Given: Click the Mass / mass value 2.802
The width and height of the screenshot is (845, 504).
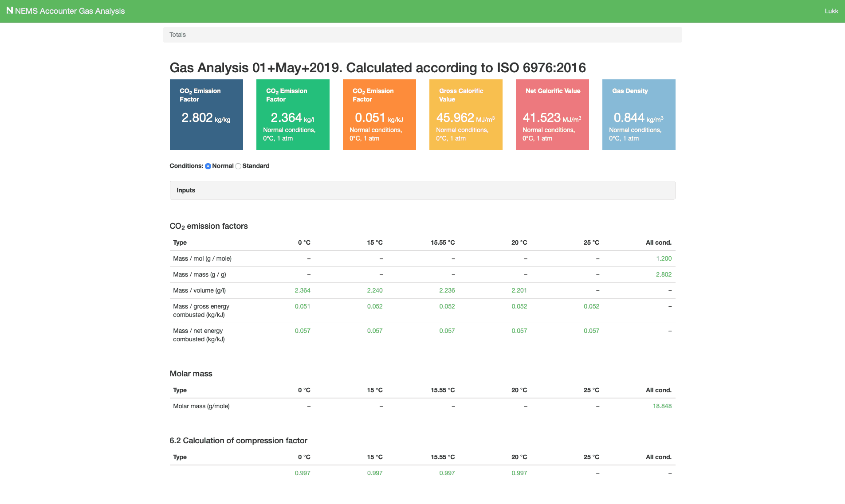Looking at the screenshot, I should [664, 274].
